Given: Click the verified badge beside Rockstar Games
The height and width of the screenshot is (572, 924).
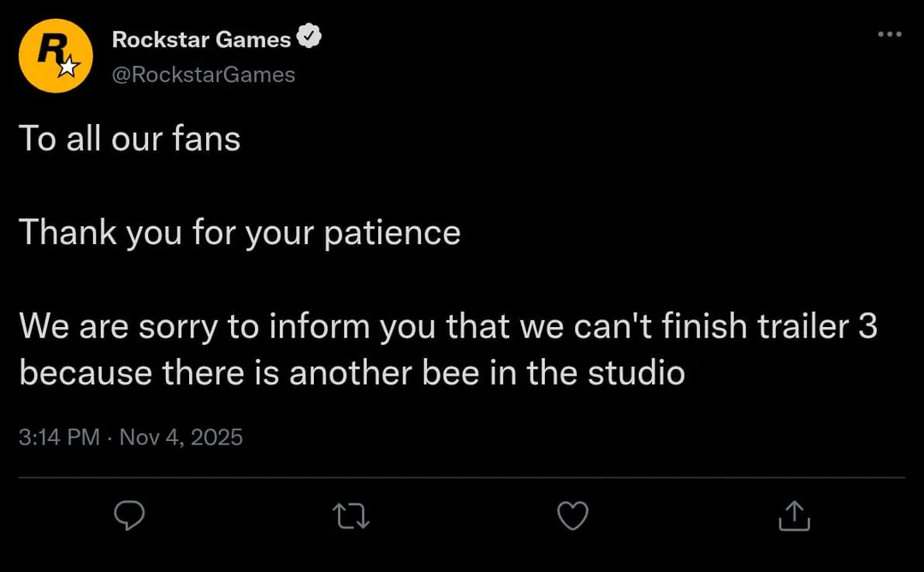Looking at the screenshot, I should (x=308, y=39).
